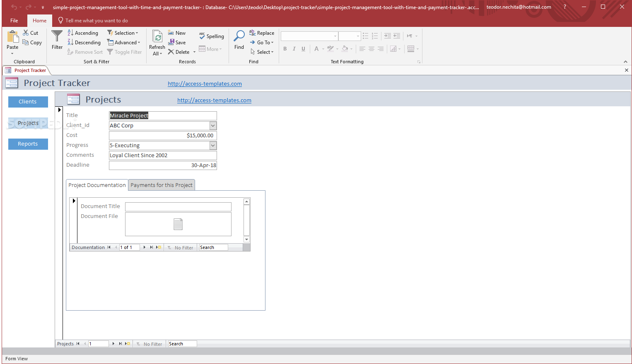The width and height of the screenshot is (632, 364).
Task: Open the Filter funnel tool
Action: (57, 40)
